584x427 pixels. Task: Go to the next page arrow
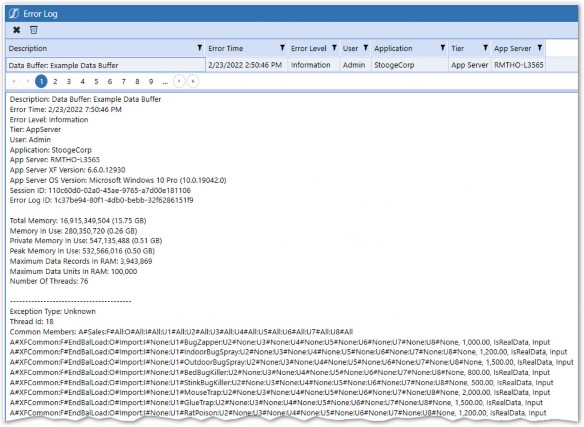(179, 81)
